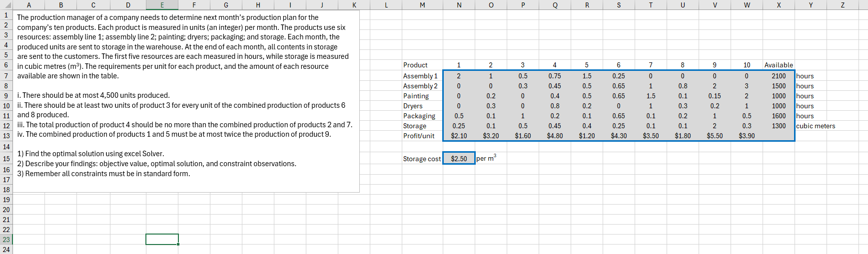
Task: Select row 7 header
Action: point(6,76)
